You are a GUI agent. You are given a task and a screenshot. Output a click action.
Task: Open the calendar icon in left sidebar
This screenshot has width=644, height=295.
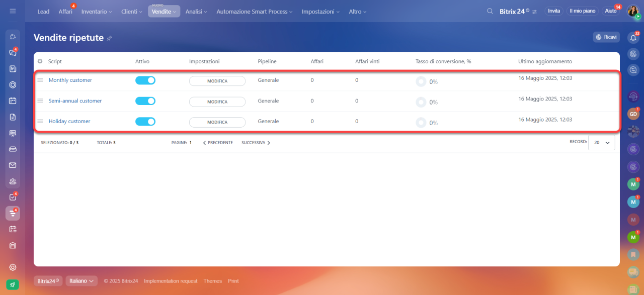[13, 101]
